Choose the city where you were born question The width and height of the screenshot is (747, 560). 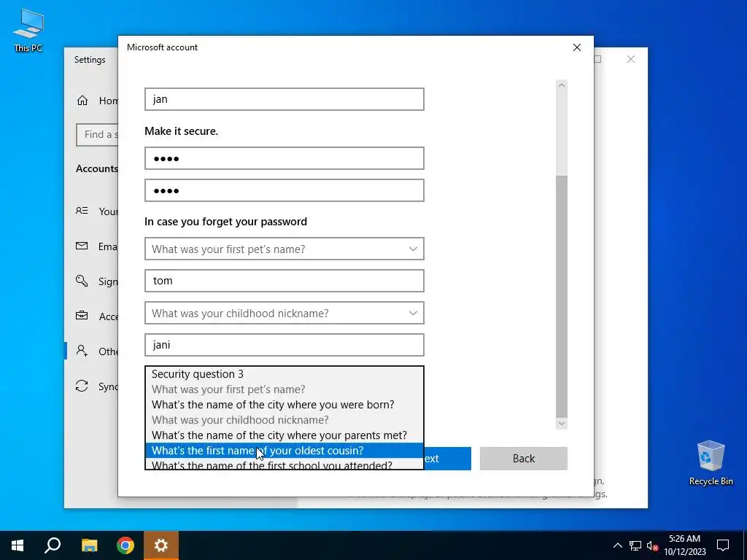(x=285, y=405)
